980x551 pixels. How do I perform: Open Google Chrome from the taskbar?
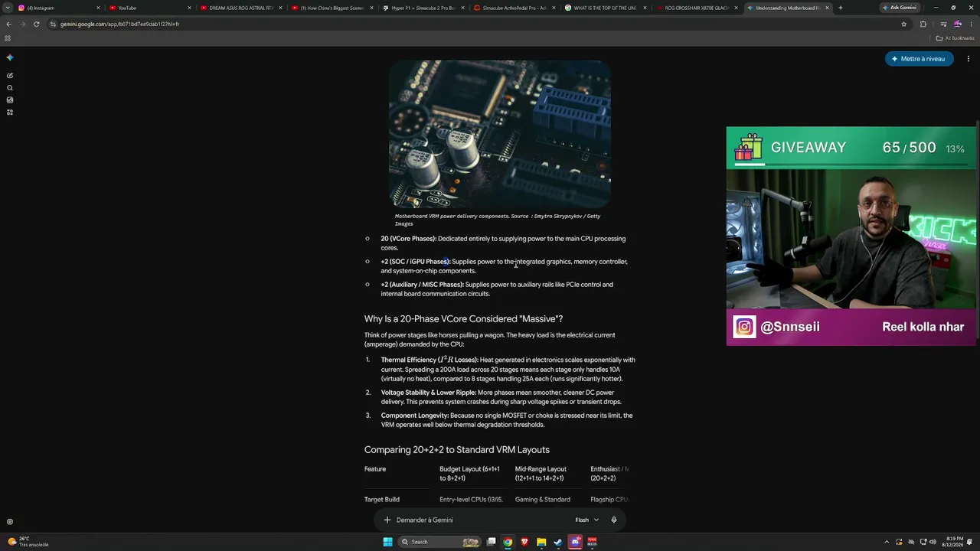508,542
